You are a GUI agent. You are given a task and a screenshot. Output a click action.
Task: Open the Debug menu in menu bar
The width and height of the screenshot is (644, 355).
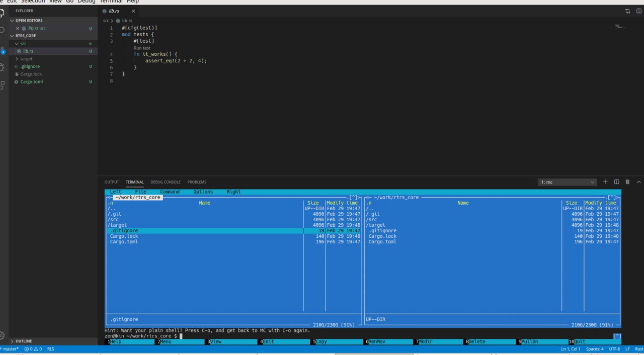[x=87, y=2]
